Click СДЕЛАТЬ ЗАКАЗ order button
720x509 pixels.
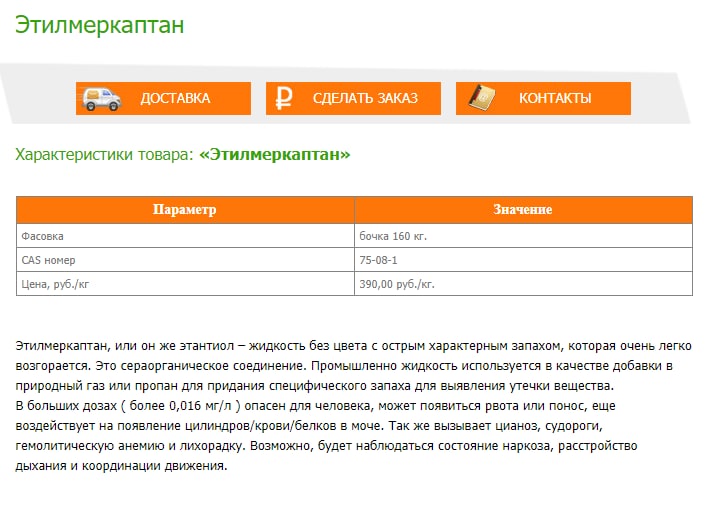pyautogui.click(x=353, y=98)
